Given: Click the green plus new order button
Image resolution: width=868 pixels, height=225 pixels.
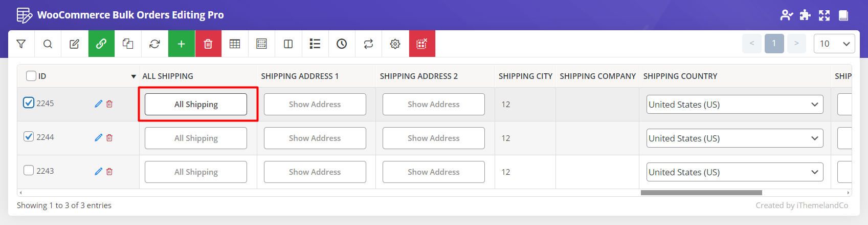Looking at the screenshot, I should [x=181, y=44].
